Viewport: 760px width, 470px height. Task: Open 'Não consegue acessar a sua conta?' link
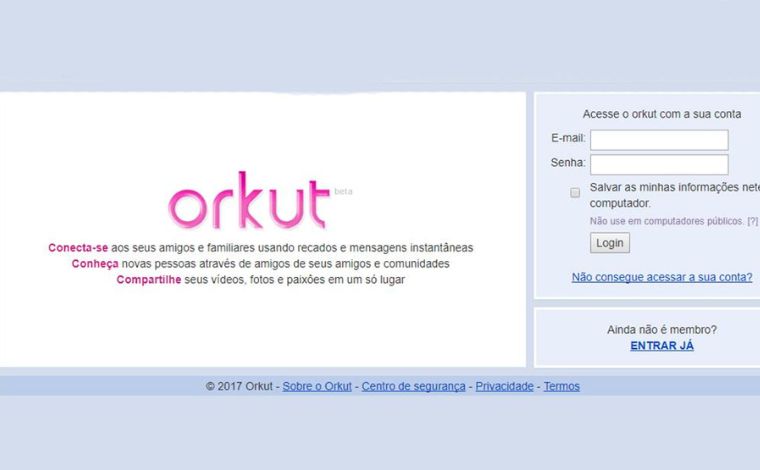click(662, 277)
